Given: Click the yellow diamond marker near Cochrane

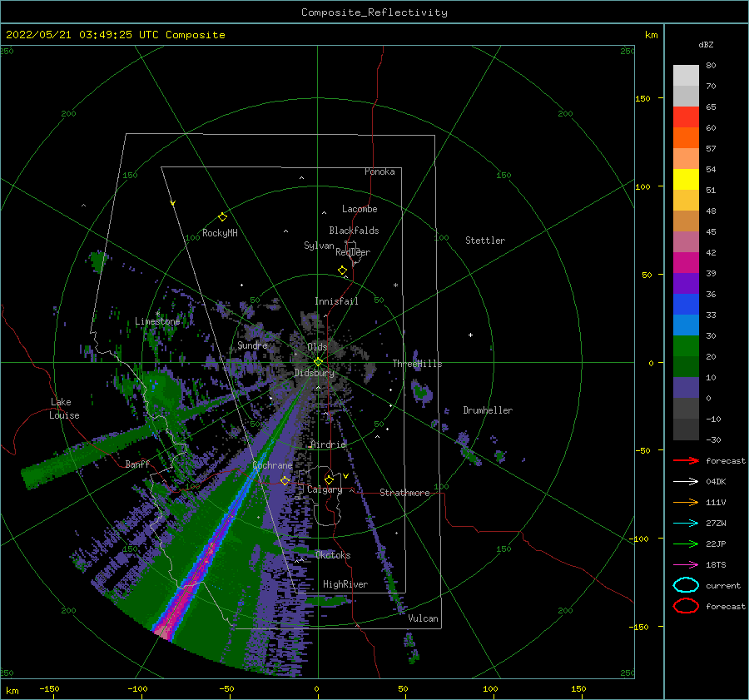Looking at the screenshot, I should (285, 480).
